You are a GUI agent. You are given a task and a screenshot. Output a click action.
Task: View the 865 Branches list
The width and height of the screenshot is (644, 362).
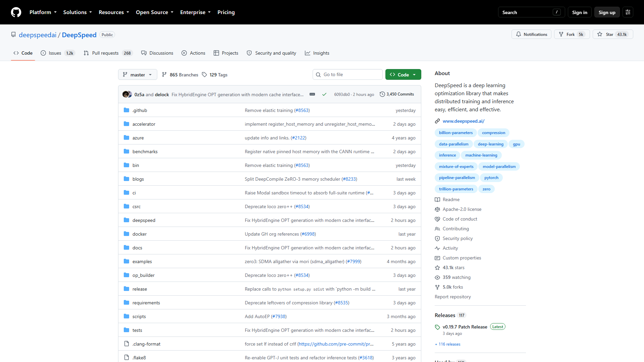180,75
